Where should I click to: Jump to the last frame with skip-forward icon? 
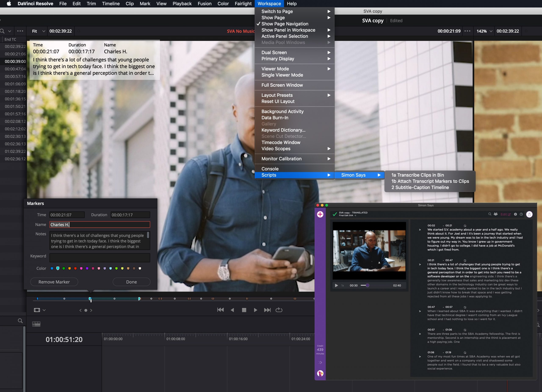[267, 310]
